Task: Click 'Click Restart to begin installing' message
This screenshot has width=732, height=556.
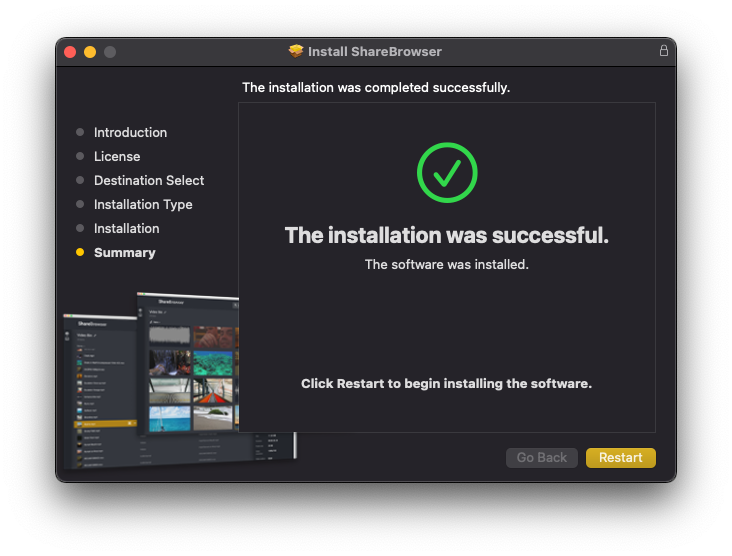Action: [x=446, y=384]
